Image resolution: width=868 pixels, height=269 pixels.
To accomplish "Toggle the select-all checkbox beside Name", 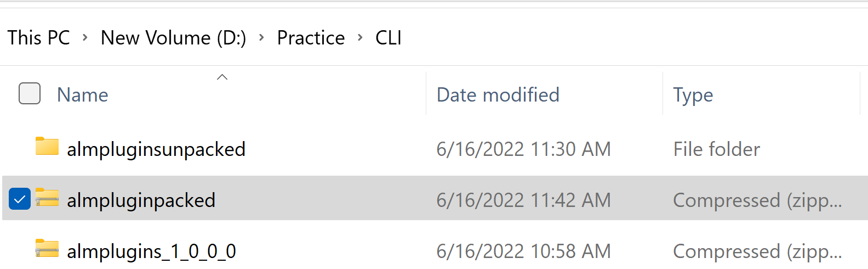I will click(30, 93).
